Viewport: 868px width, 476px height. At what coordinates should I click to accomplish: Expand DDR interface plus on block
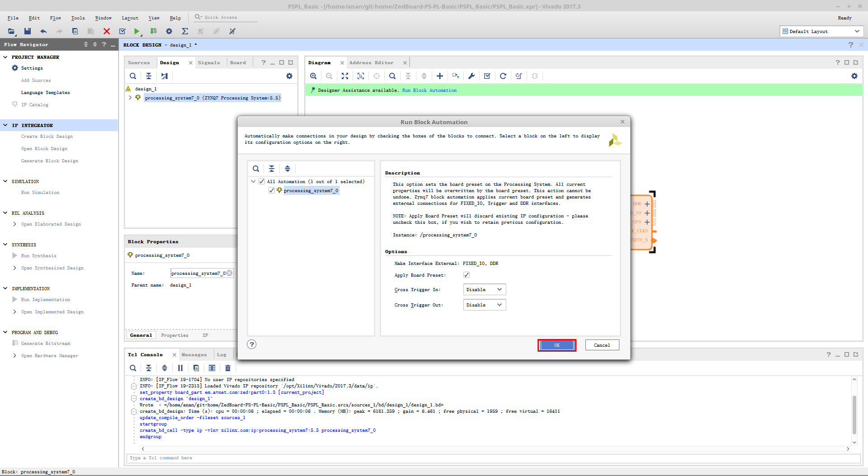pyautogui.click(x=647, y=204)
